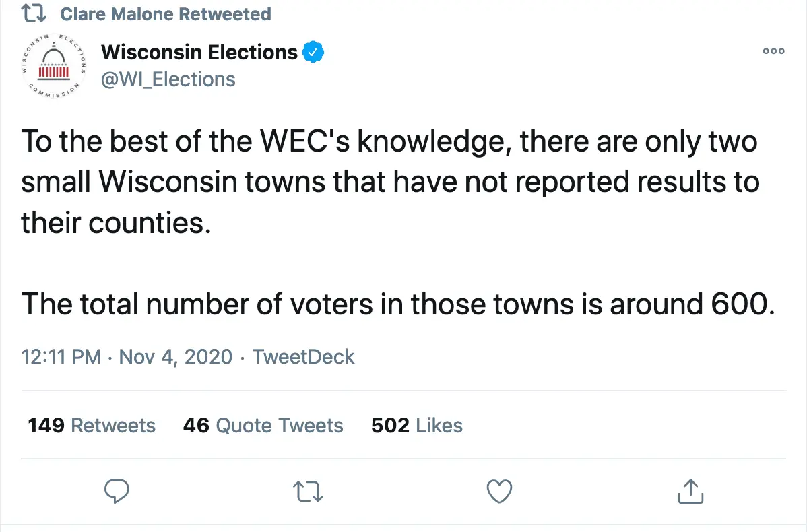Click the '12:11 PM' tweet time
This screenshot has height=532, width=807.
coord(61,356)
